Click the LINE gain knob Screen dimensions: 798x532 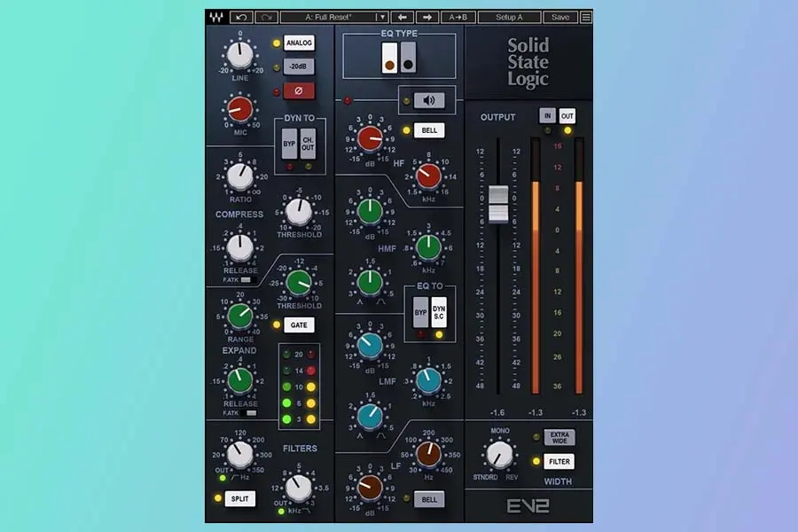[x=239, y=55]
